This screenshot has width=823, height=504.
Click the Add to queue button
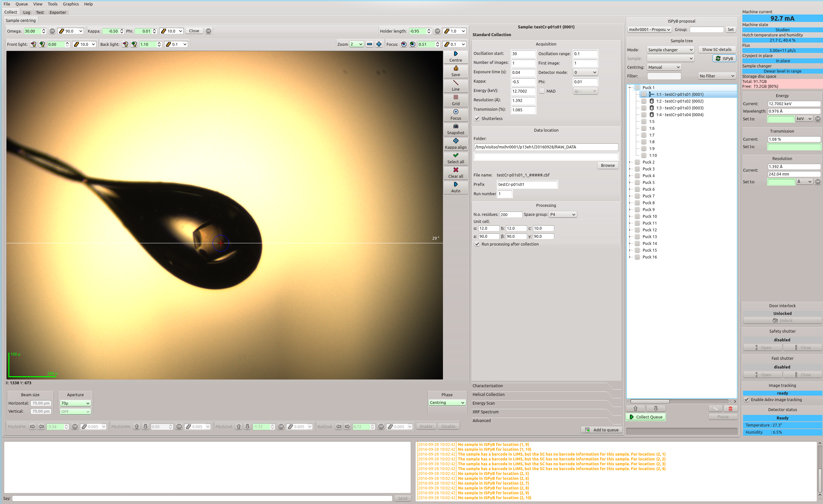click(x=602, y=430)
